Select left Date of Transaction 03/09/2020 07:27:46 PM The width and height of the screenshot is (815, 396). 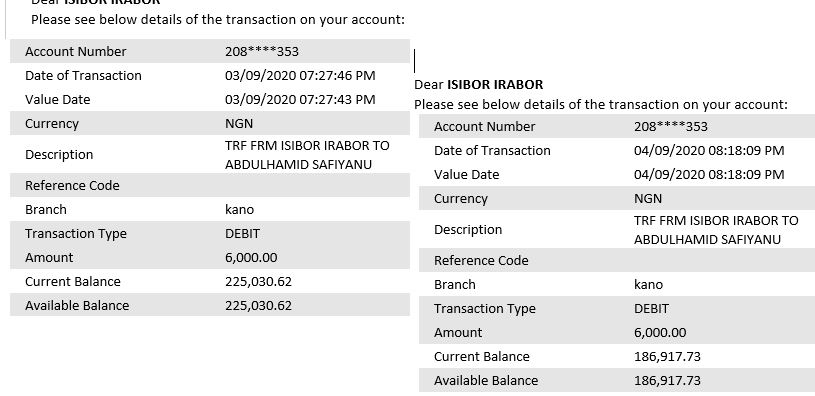click(x=300, y=75)
